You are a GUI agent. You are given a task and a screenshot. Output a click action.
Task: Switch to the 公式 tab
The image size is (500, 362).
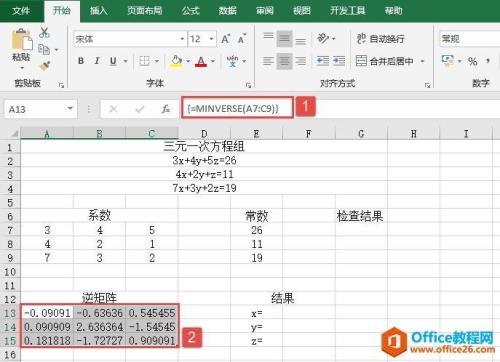coord(190,11)
